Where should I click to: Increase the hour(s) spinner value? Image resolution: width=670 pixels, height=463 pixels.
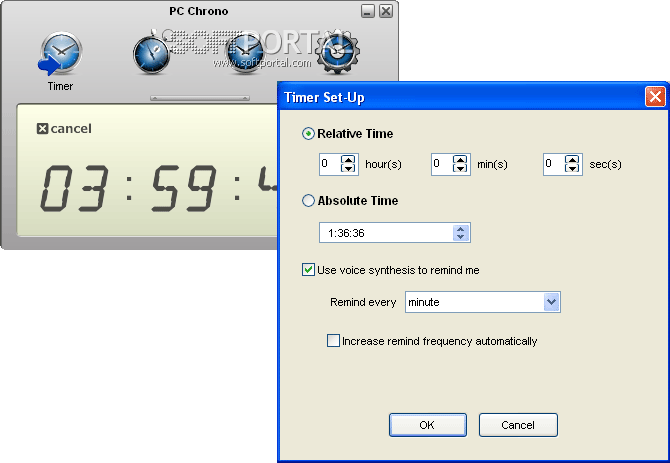click(348, 160)
